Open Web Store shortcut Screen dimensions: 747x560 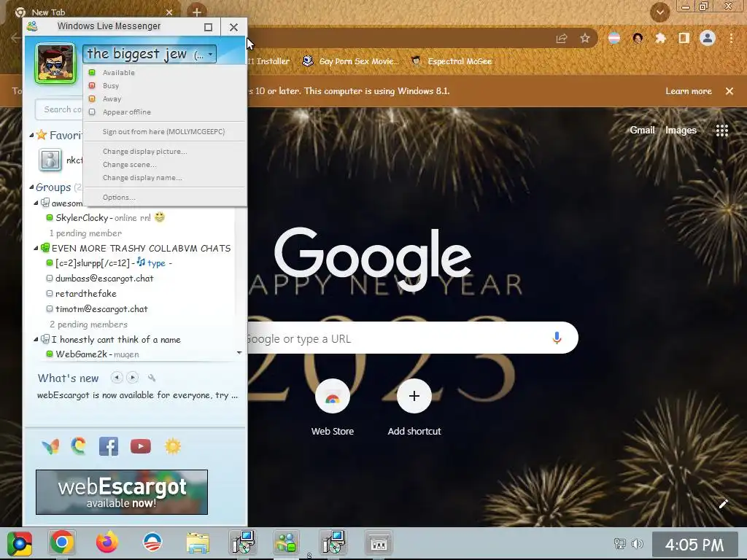pos(333,408)
